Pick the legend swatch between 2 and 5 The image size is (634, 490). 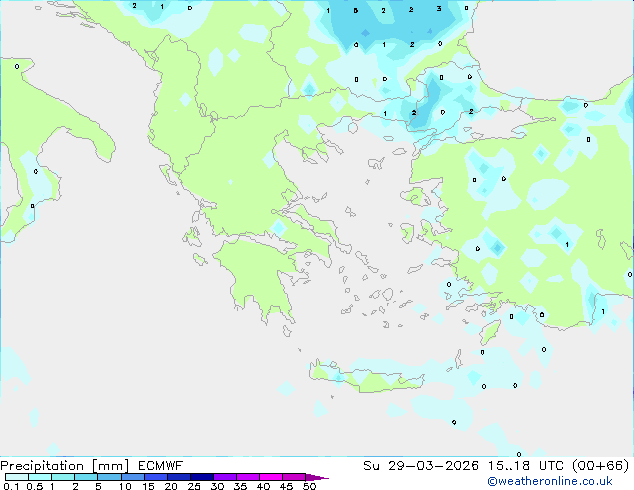pos(87,477)
